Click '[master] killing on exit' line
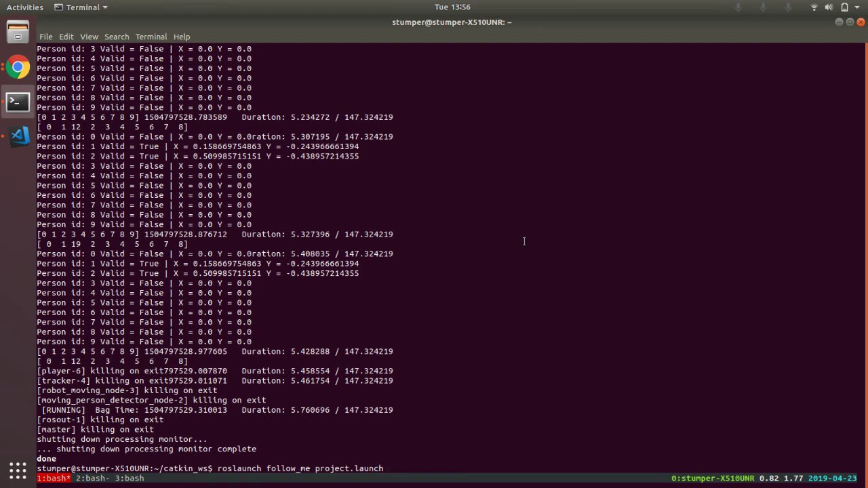 [95, 429]
